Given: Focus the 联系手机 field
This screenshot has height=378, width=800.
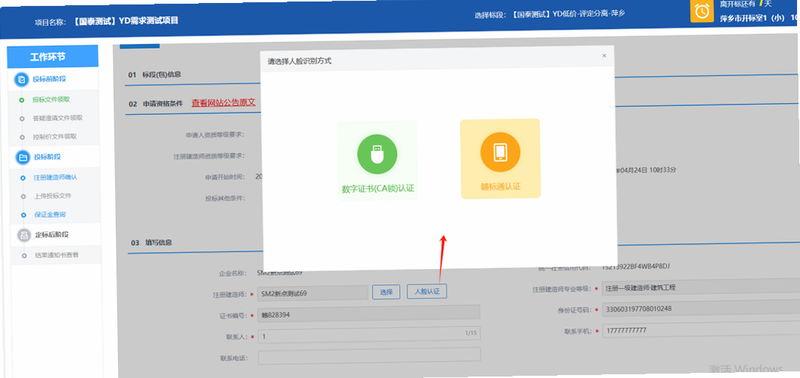Looking at the screenshot, I should 701,330.
